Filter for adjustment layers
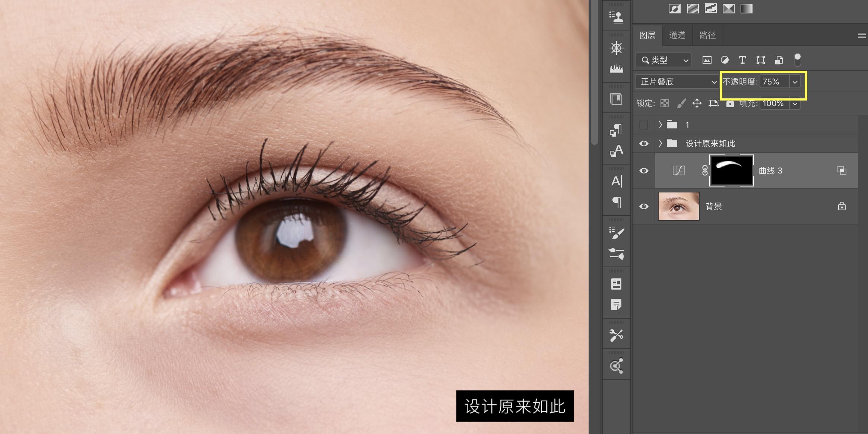 (724, 60)
